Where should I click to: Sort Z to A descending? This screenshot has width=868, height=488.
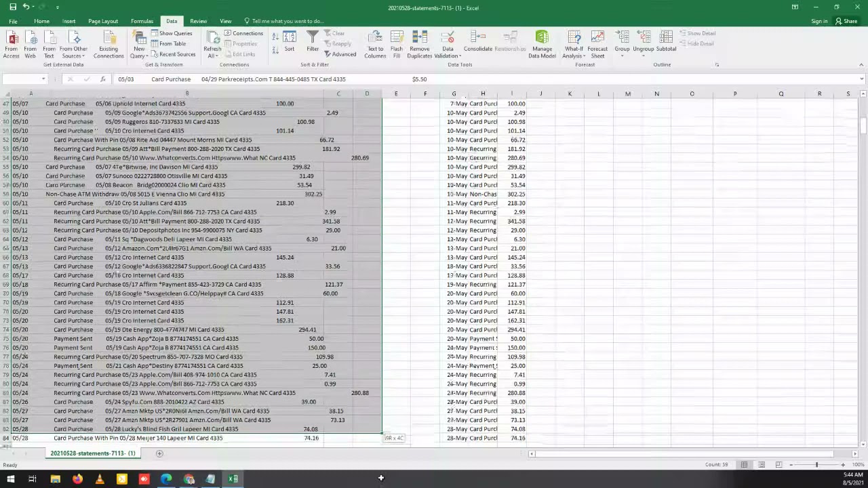275,49
